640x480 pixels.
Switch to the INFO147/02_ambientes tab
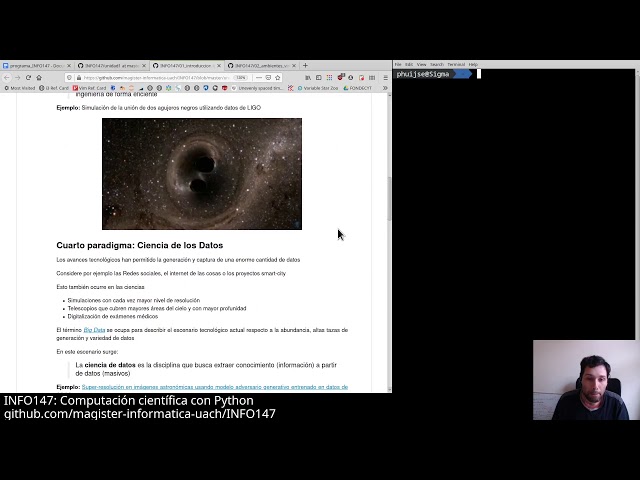click(x=262, y=66)
